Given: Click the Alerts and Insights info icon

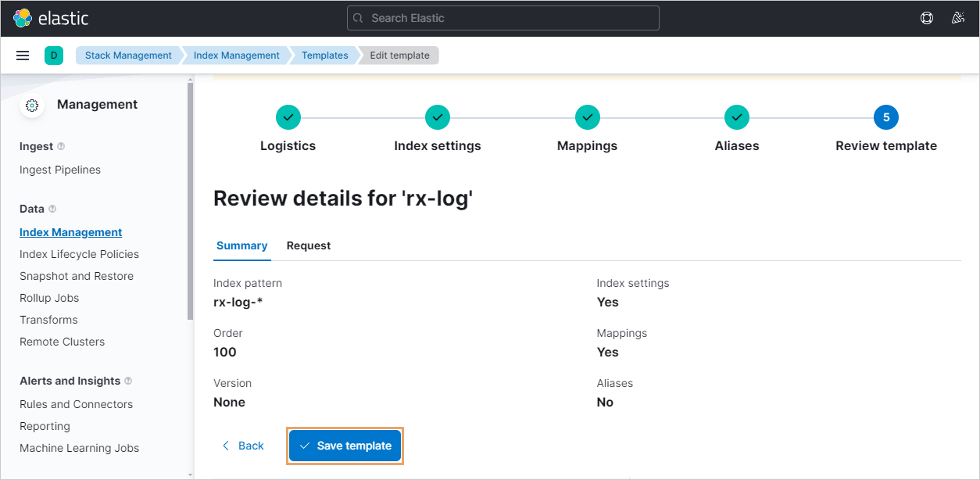Looking at the screenshot, I should point(128,381).
